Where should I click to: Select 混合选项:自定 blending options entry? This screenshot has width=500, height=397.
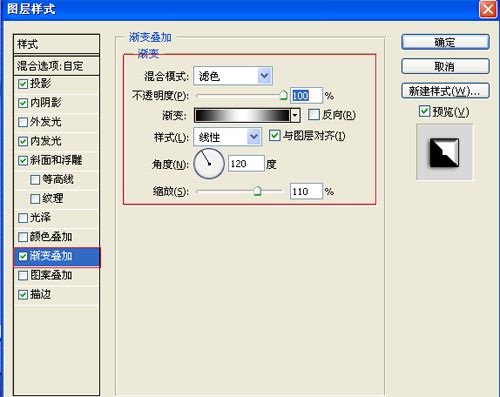56,66
